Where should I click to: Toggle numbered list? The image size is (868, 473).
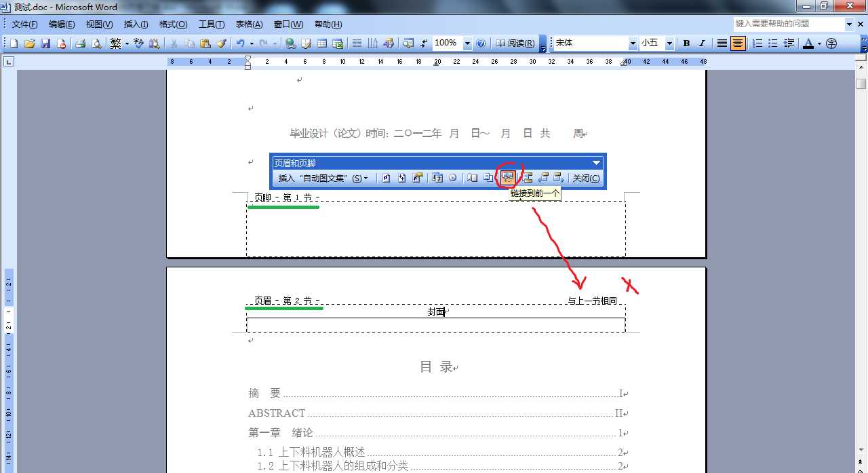pyautogui.click(x=757, y=43)
